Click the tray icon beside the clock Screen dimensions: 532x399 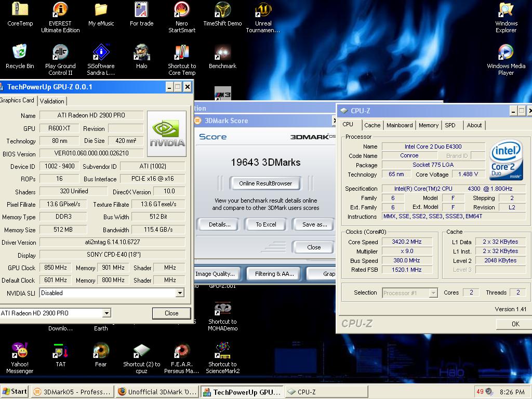coord(489,392)
